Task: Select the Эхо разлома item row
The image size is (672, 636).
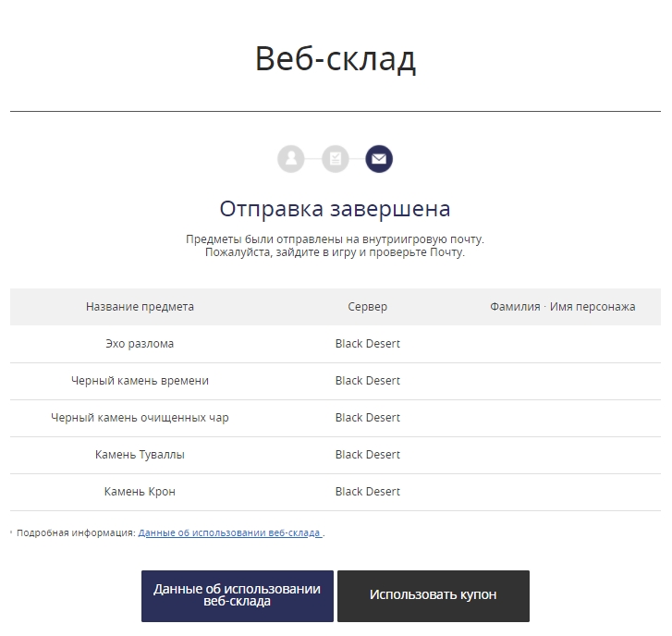Action: pyautogui.click(x=140, y=344)
